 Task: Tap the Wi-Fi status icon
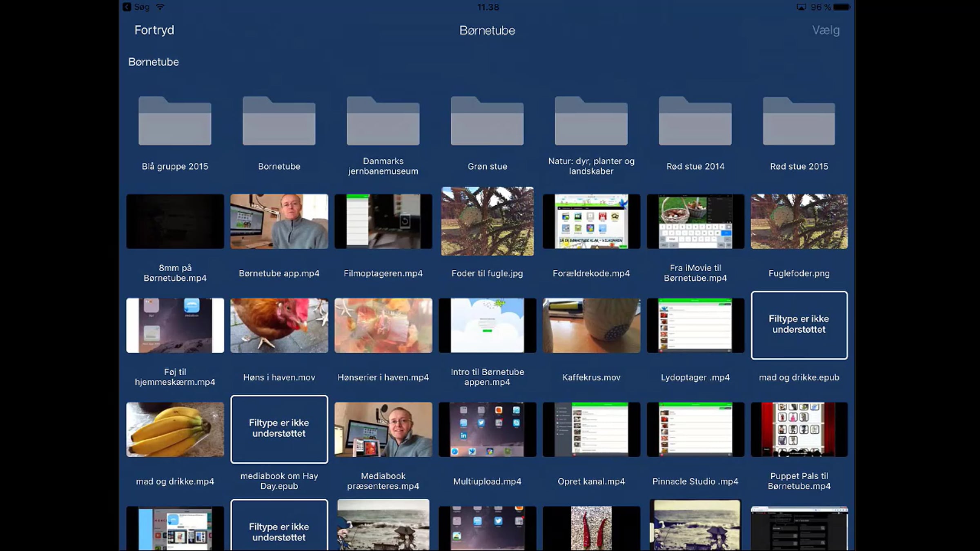coord(160,7)
